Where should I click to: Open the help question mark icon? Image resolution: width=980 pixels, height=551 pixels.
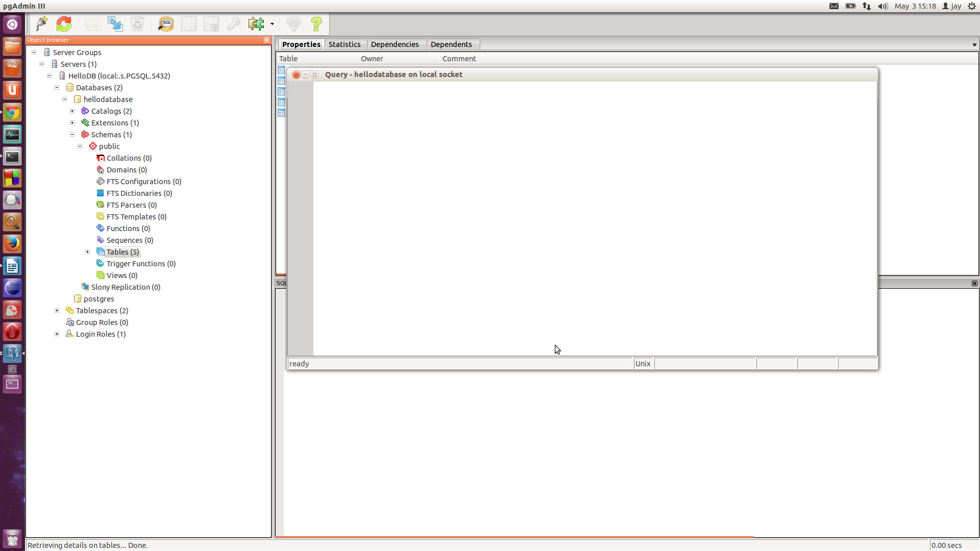(x=316, y=23)
